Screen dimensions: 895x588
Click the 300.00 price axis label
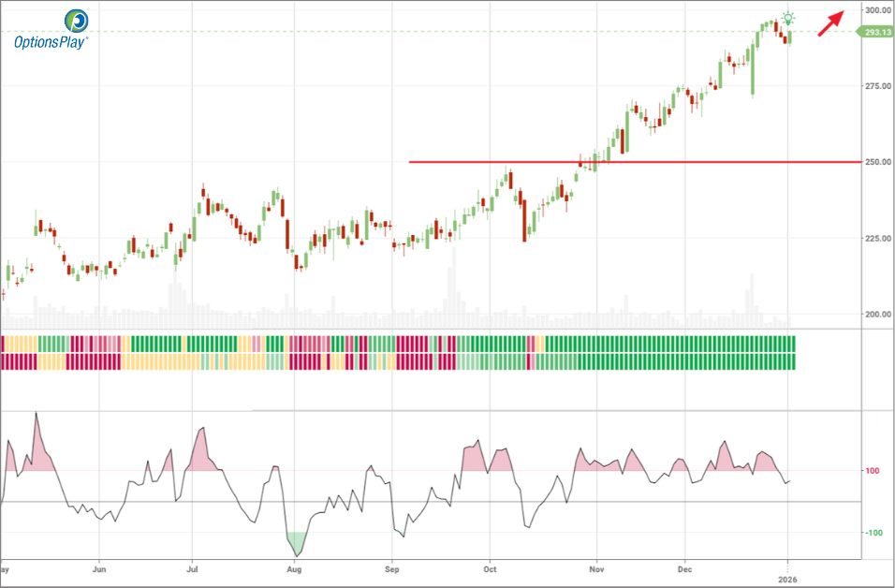click(876, 9)
